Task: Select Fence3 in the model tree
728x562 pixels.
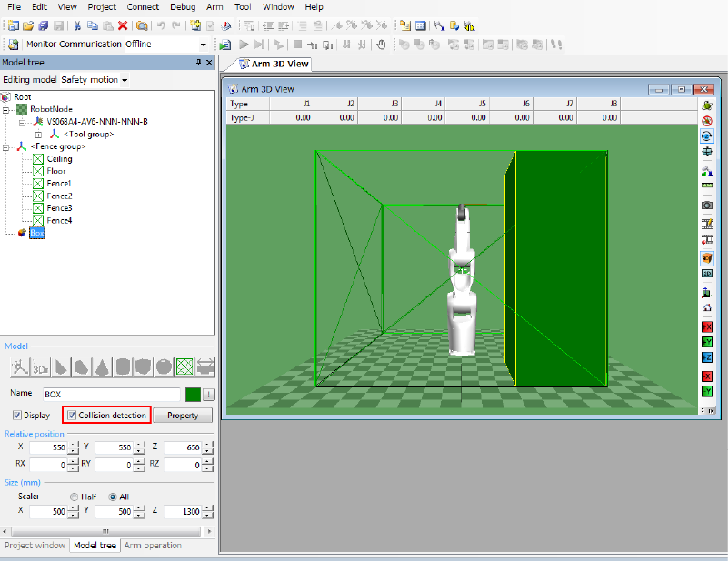Action: pyautogui.click(x=59, y=208)
